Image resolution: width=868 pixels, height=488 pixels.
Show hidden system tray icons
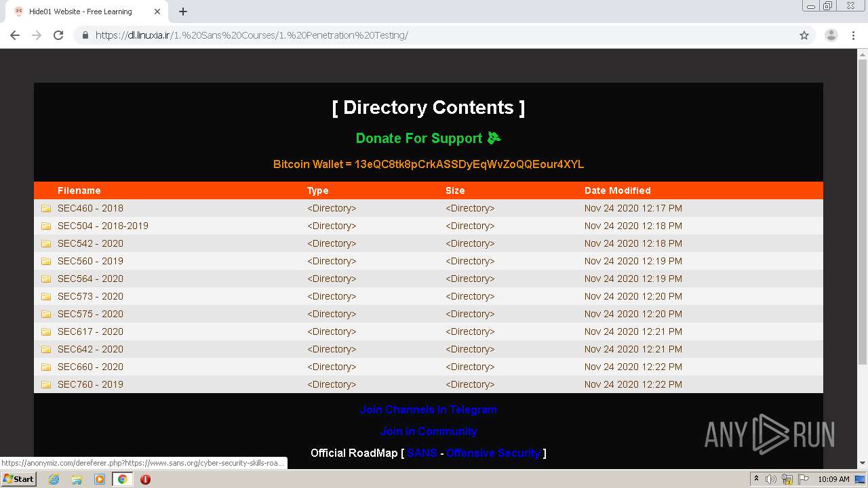pyautogui.click(x=756, y=479)
